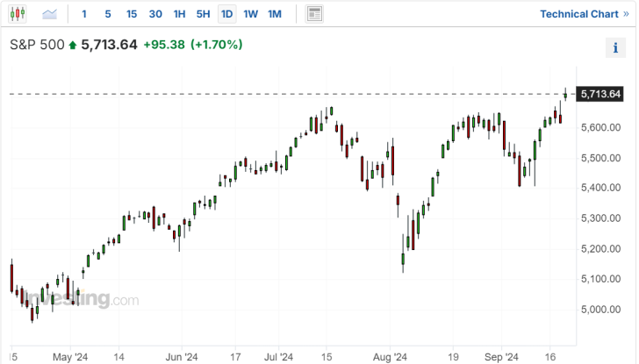Click the Jul '24 date label
The image size is (639, 364).
pos(278,357)
